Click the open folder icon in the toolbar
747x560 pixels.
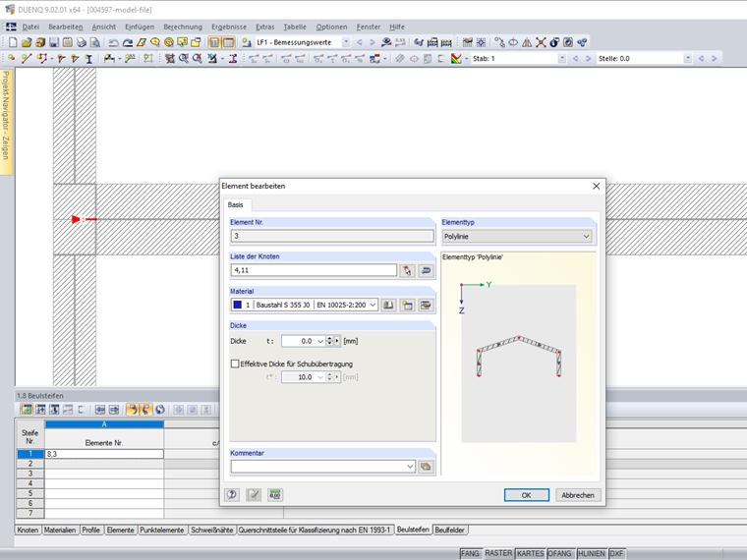click(x=27, y=42)
